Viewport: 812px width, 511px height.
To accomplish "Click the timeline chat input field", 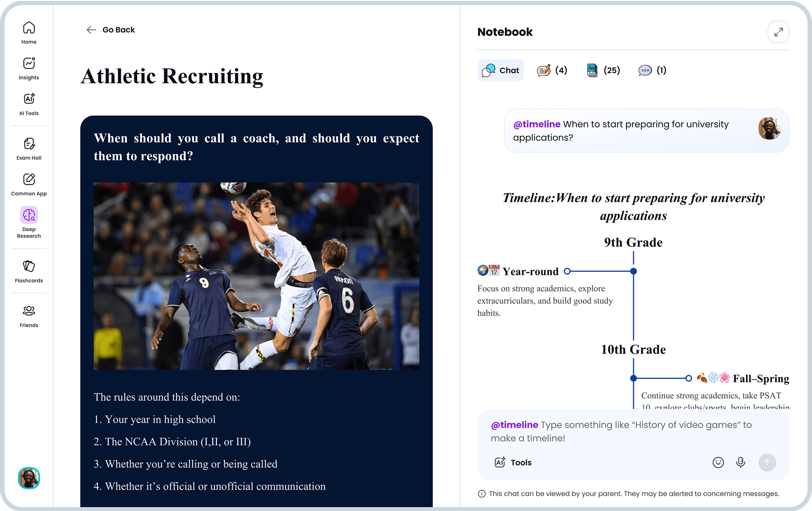I will pyautogui.click(x=632, y=431).
